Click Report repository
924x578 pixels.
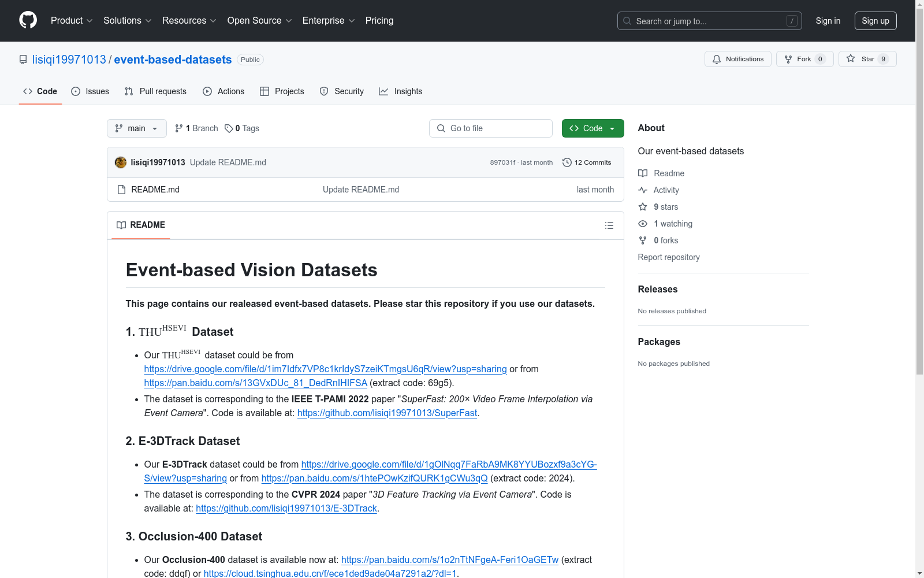(x=669, y=257)
